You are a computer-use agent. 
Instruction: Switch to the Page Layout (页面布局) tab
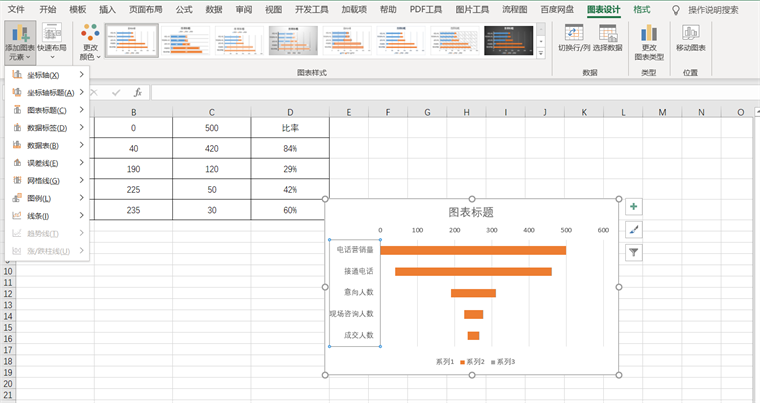145,9
